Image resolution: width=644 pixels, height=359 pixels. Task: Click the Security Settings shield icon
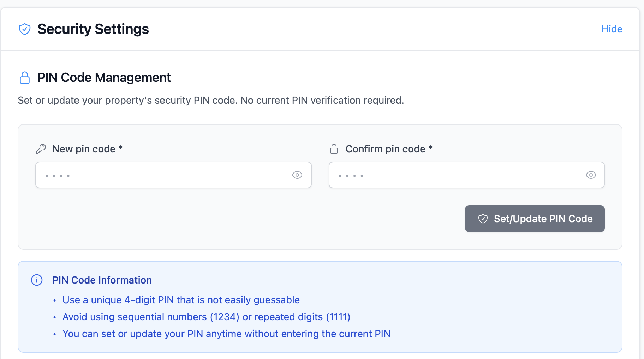25,29
